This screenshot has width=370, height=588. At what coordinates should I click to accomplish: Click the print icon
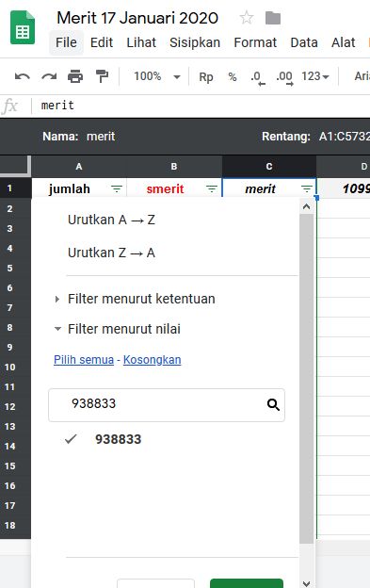(x=75, y=76)
